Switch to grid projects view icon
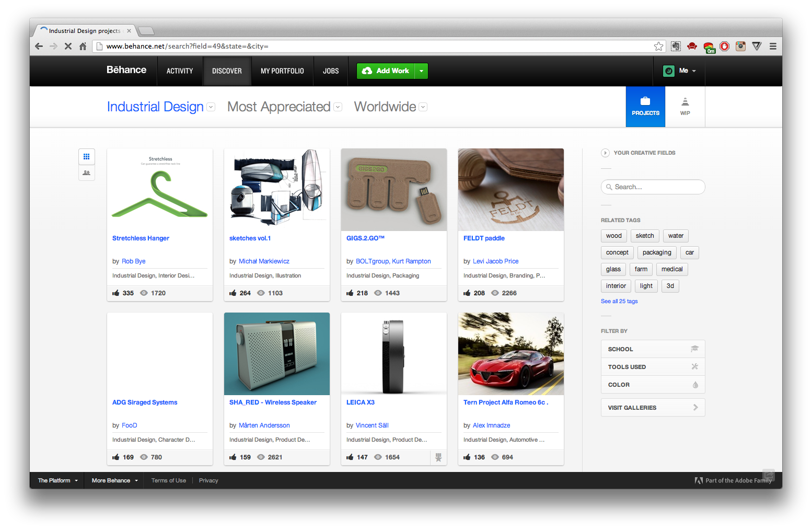This screenshot has width=812, height=530. click(x=87, y=156)
